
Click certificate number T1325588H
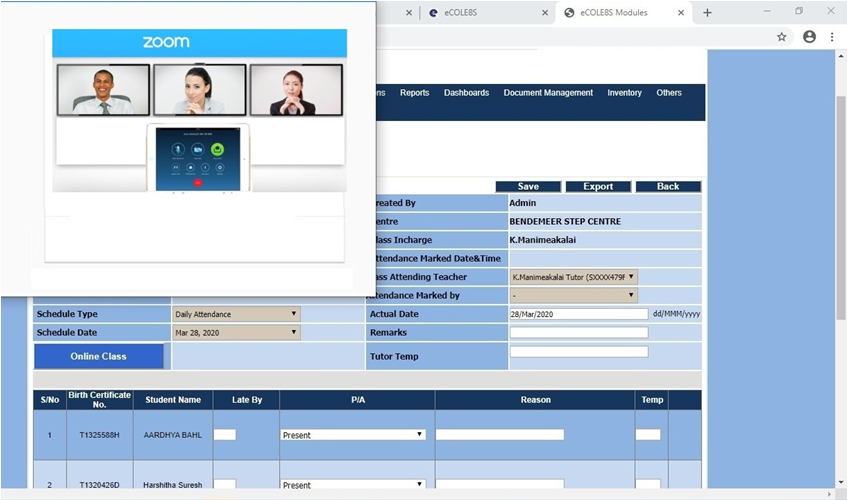point(100,435)
